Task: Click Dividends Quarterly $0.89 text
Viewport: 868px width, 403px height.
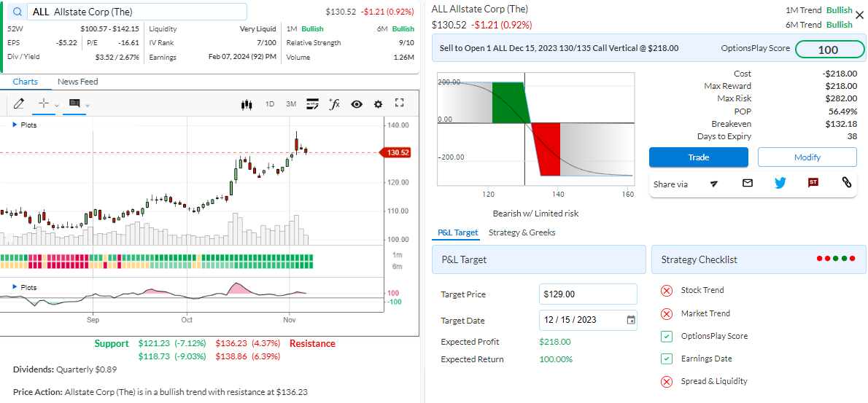Action: click(65, 369)
